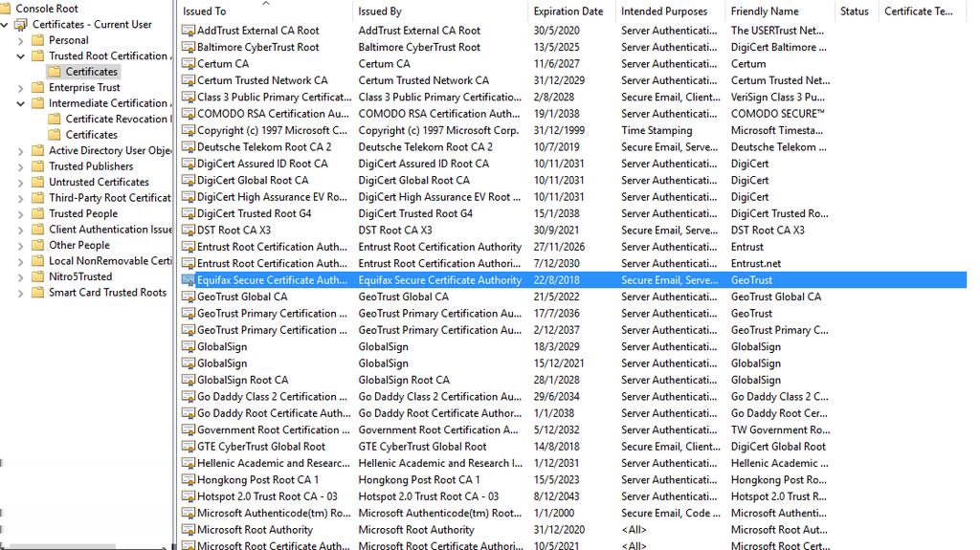Expand the Active Directory User Object node
The image size is (980, 550).
[21, 151]
